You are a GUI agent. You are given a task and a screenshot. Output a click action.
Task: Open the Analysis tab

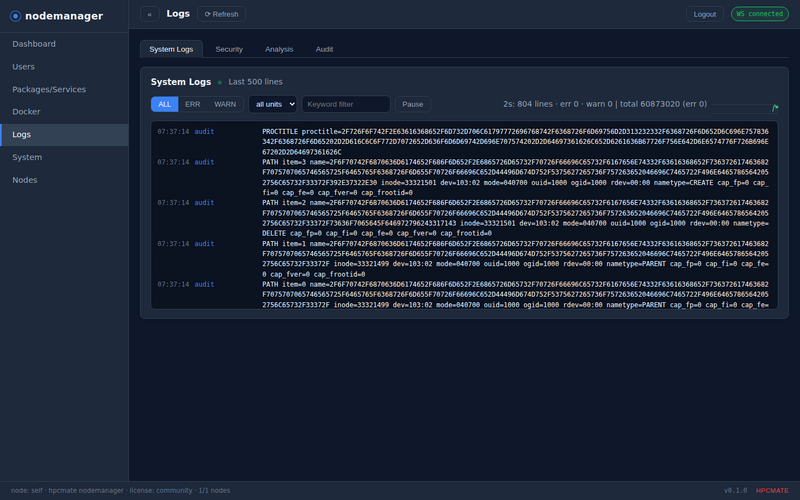click(279, 49)
